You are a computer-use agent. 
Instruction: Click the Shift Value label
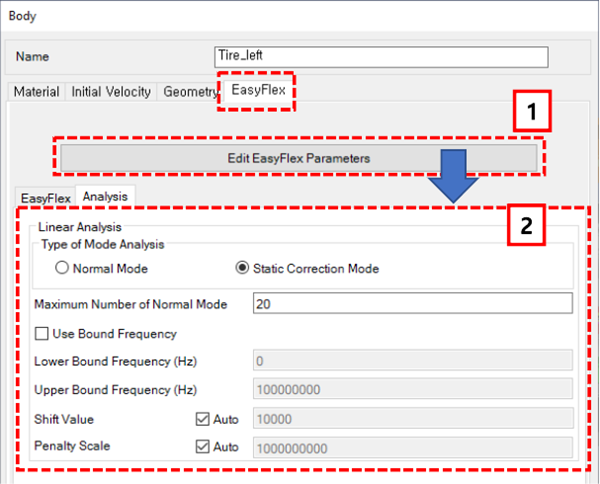click(x=64, y=419)
